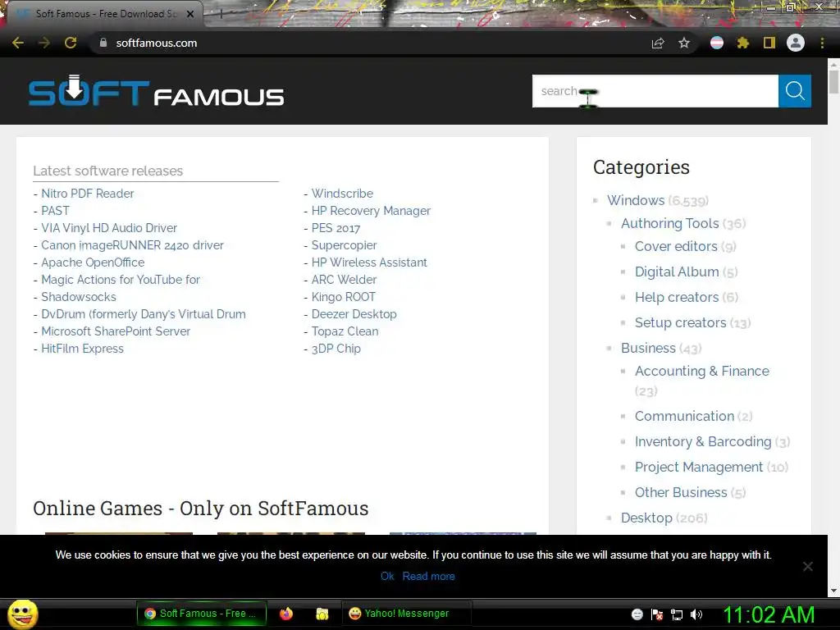Close the Soft Famous browser tab

[x=190, y=14]
